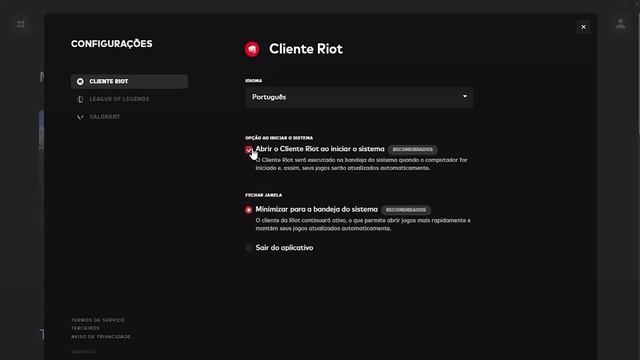Open the Termos de Serviço link
640x360 pixels.
coord(98,320)
